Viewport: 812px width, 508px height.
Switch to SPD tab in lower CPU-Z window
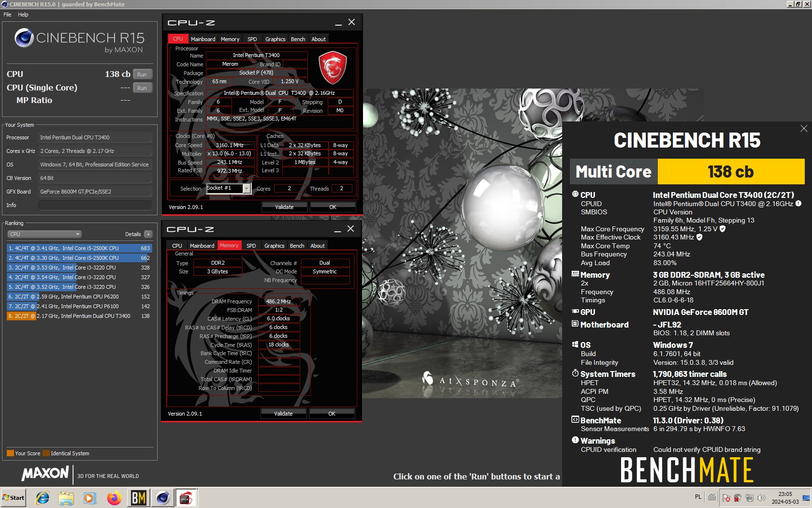coord(251,246)
